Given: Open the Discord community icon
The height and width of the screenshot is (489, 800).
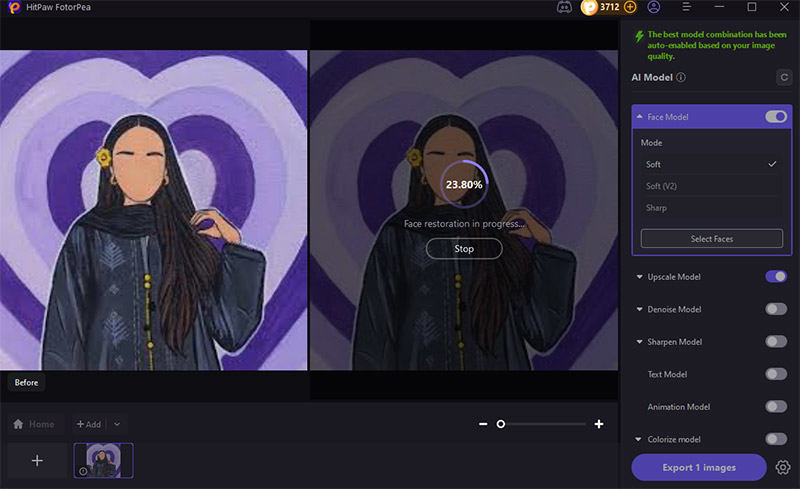Looking at the screenshot, I should [x=565, y=7].
